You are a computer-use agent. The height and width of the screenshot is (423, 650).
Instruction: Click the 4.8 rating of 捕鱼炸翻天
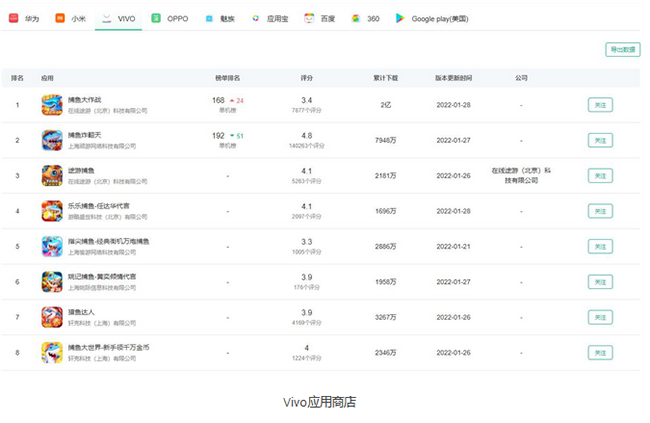coord(307,136)
